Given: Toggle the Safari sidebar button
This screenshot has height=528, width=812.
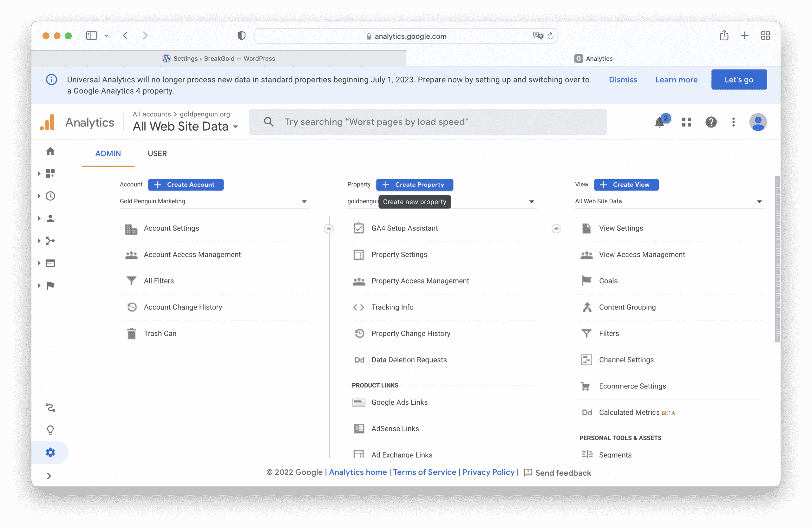Looking at the screenshot, I should coord(91,36).
